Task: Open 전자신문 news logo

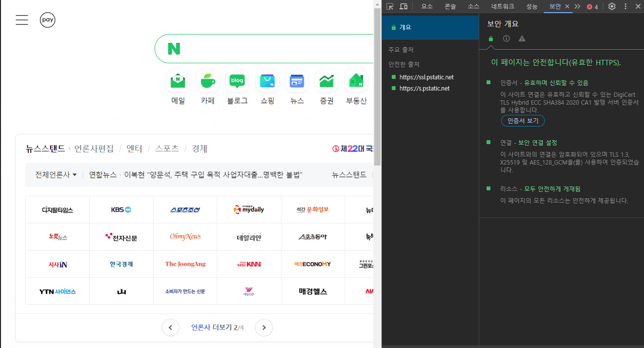Action: point(122,237)
